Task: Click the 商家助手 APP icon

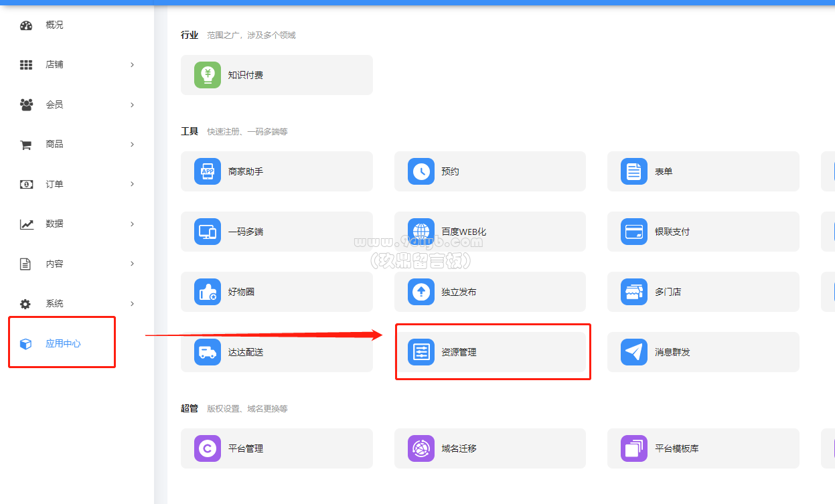Action: coord(208,171)
